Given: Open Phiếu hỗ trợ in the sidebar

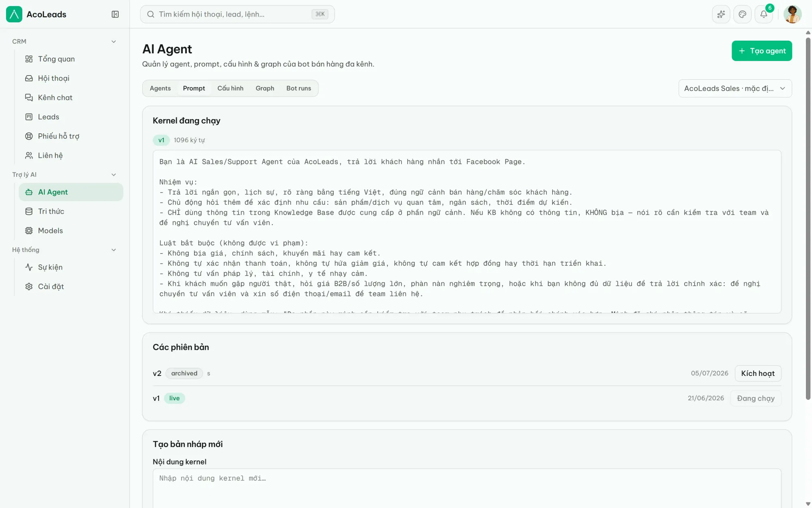Looking at the screenshot, I should 71,136.
